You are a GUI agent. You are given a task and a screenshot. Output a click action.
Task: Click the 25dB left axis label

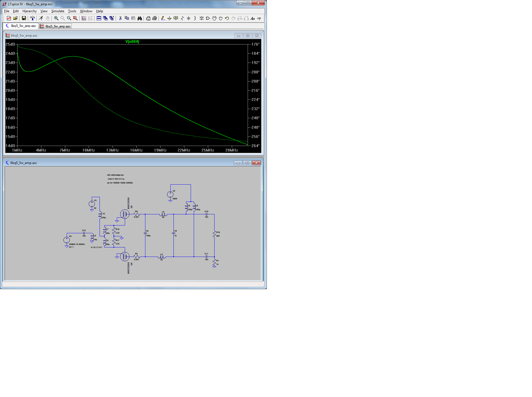10,44
